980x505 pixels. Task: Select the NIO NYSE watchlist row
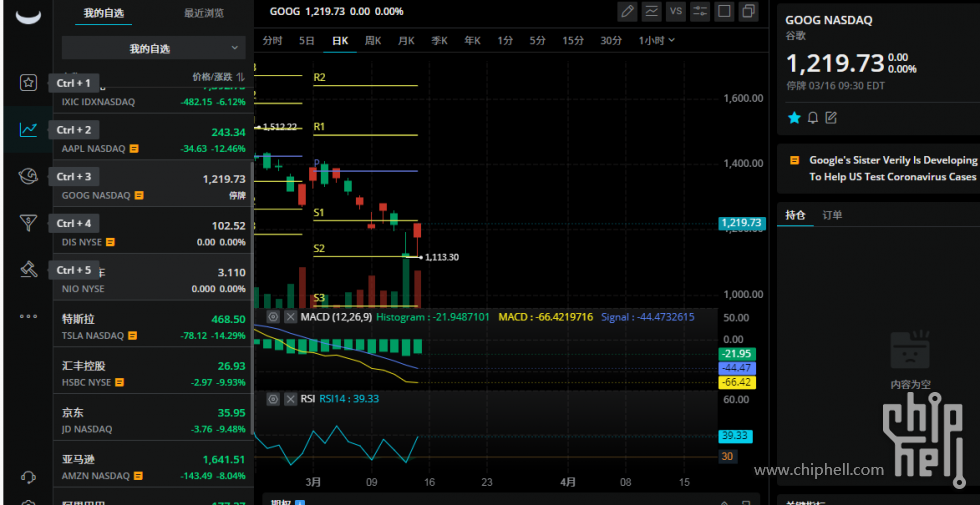coord(154,277)
